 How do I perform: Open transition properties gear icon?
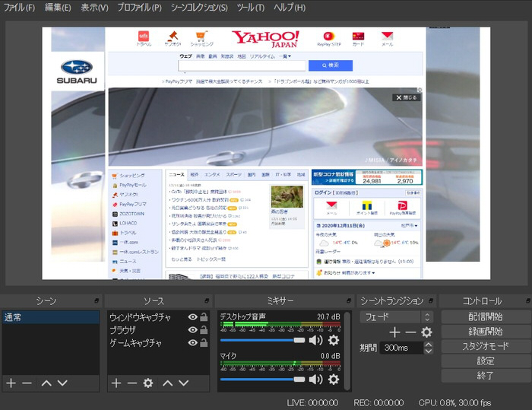[x=426, y=332]
